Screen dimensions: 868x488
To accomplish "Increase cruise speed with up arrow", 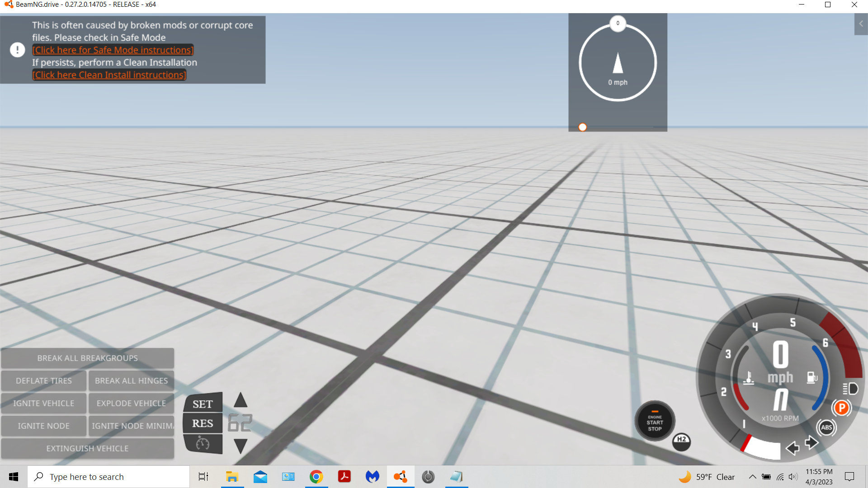I will click(x=241, y=400).
